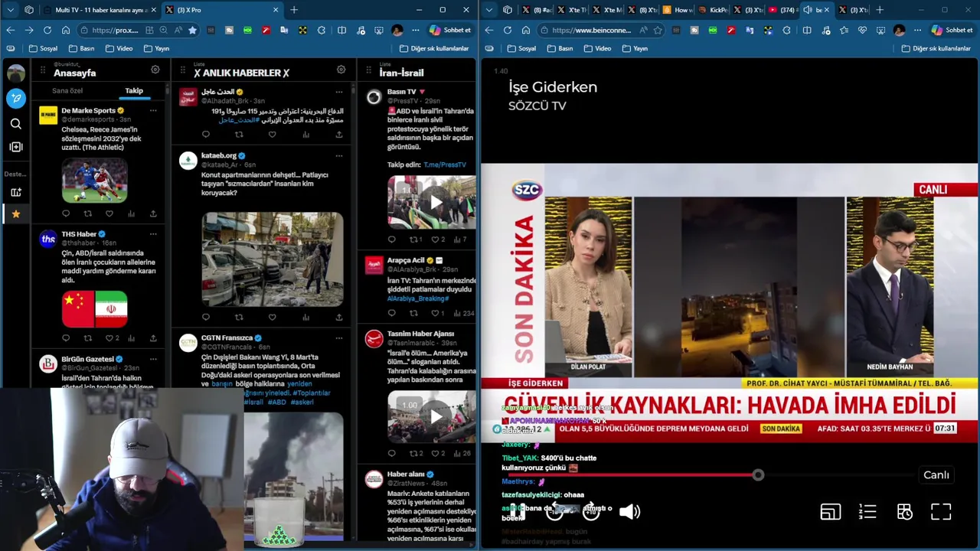Play the Tasnim Haber Ajansı video
Viewport: 980px width, 551px height.
point(436,416)
